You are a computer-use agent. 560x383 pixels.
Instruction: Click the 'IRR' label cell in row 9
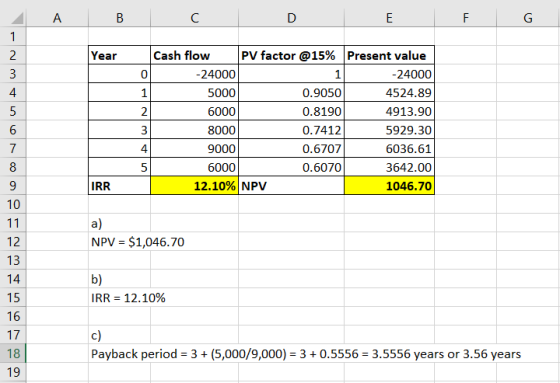[120, 186]
